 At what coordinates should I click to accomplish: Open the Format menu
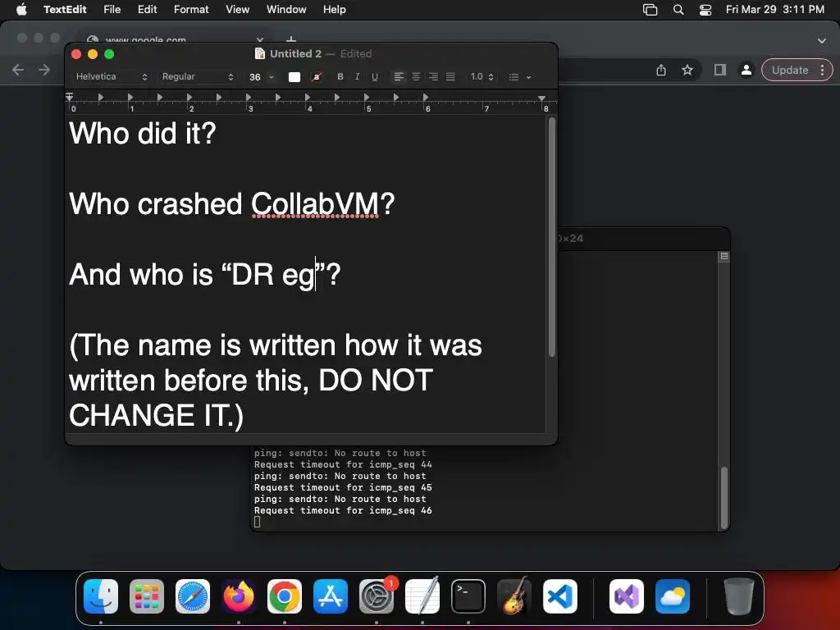191,9
